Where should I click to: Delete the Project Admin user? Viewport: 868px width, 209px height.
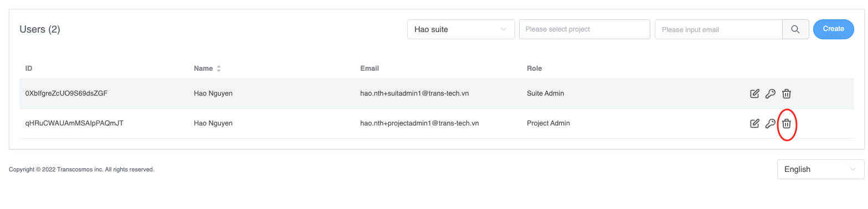[786, 123]
